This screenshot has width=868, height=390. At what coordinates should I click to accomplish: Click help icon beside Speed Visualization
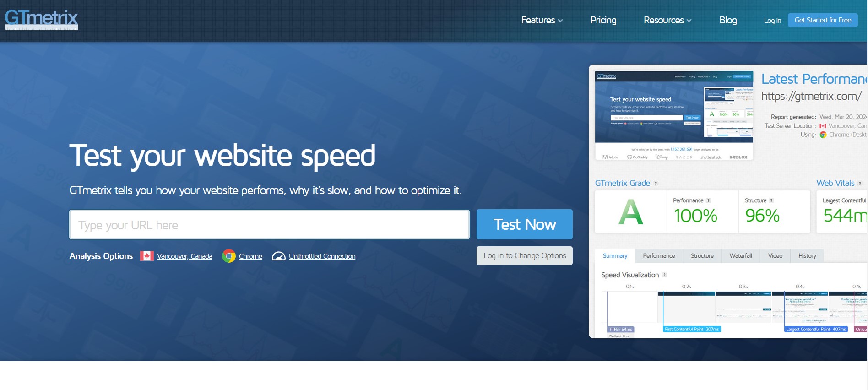point(664,275)
